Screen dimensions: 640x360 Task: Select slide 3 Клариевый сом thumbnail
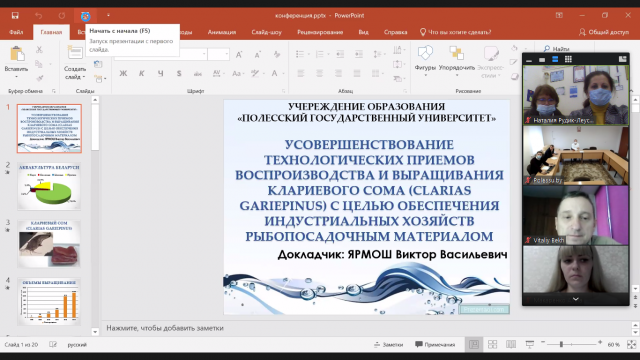(x=49, y=244)
